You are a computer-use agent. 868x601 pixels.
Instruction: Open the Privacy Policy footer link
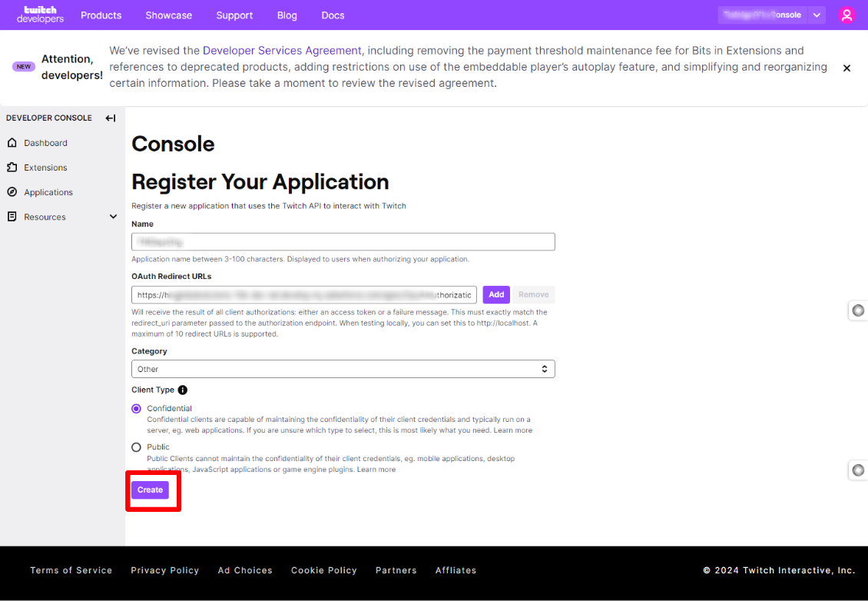[x=164, y=570]
